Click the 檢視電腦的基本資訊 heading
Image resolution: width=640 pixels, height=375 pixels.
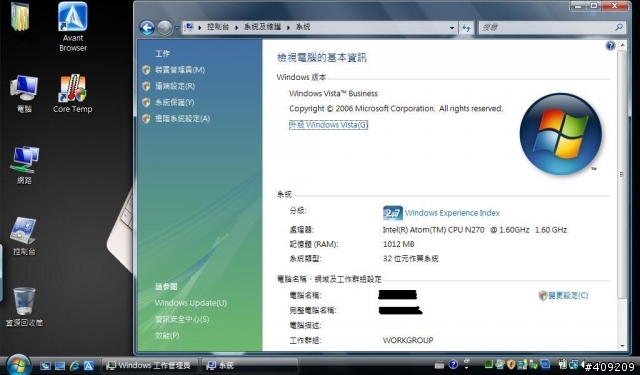[x=322, y=58]
